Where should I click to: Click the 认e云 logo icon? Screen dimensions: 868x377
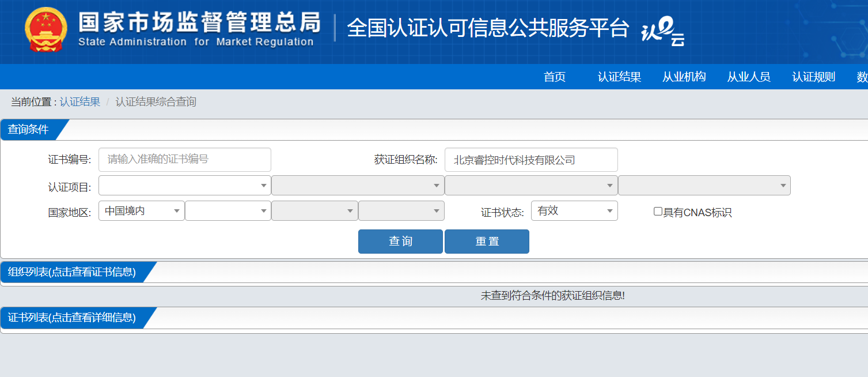[663, 32]
